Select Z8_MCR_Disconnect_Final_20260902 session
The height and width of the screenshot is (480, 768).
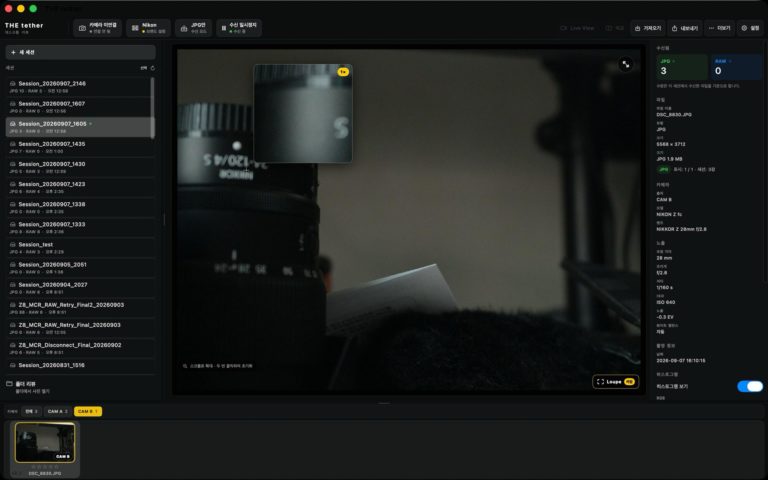click(78, 348)
